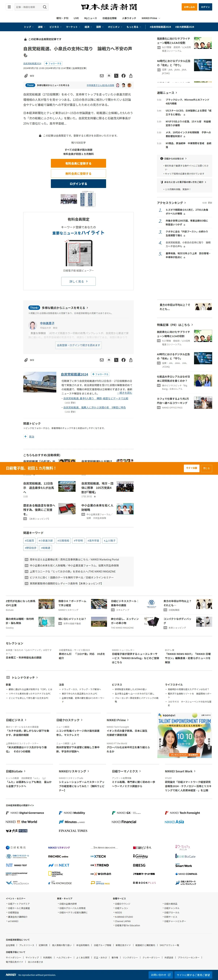Click the magnifier search icon
Screen dimensions: 218x980
point(45,7)
